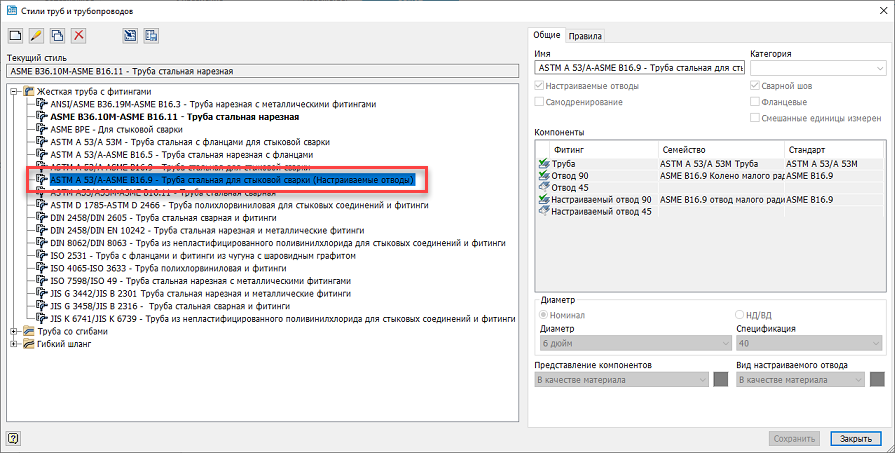Viewport: 895px width, 453px height.
Task: Click the red Delete style icon
Action: point(79,36)
